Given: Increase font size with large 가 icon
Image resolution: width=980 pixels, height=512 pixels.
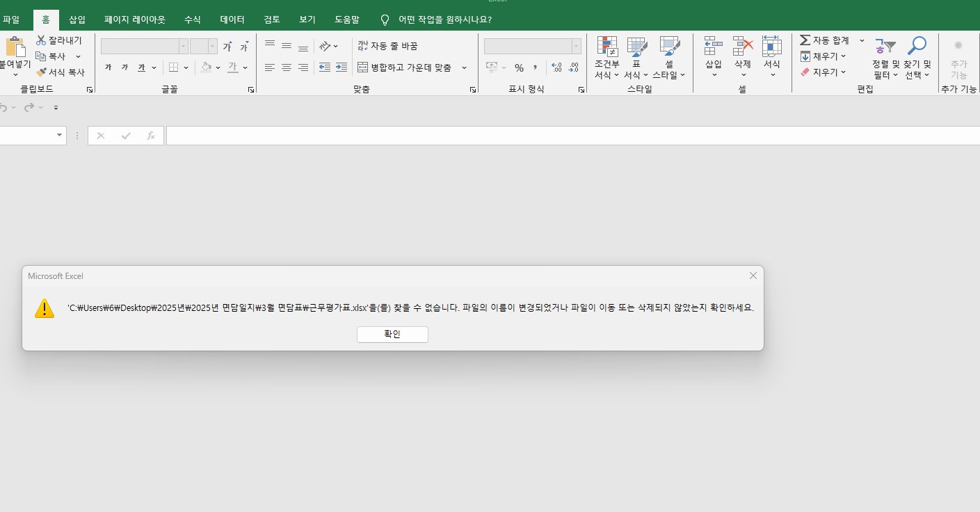Looking at the screenshot, I should tap(227, 47).
